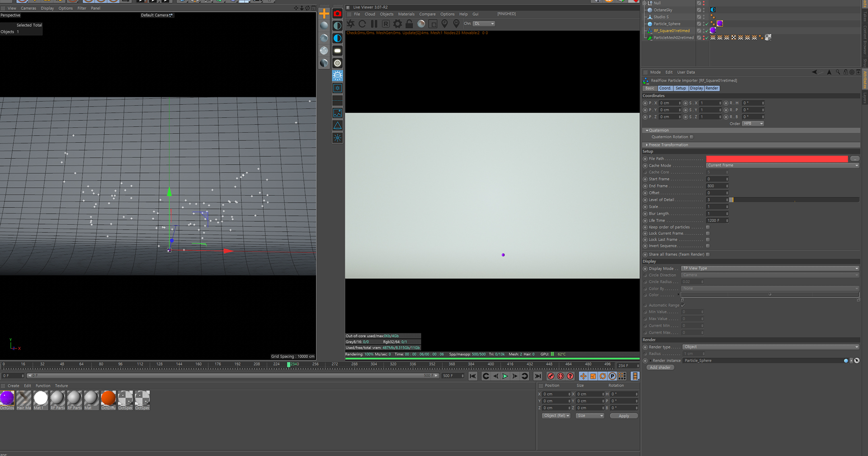The image size is (868, 456).
Task: Open attribute manager Mode menu
Action: click(656, 72)
